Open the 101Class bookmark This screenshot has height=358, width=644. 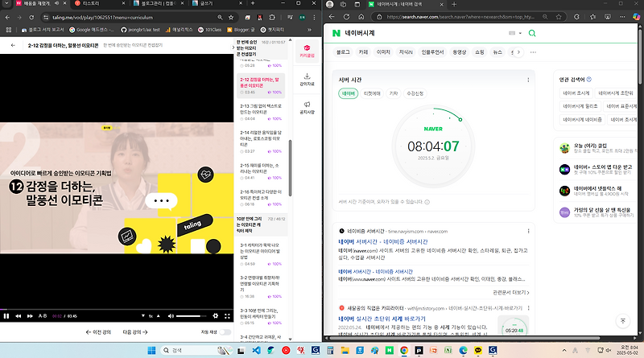[x=209, y=30]
